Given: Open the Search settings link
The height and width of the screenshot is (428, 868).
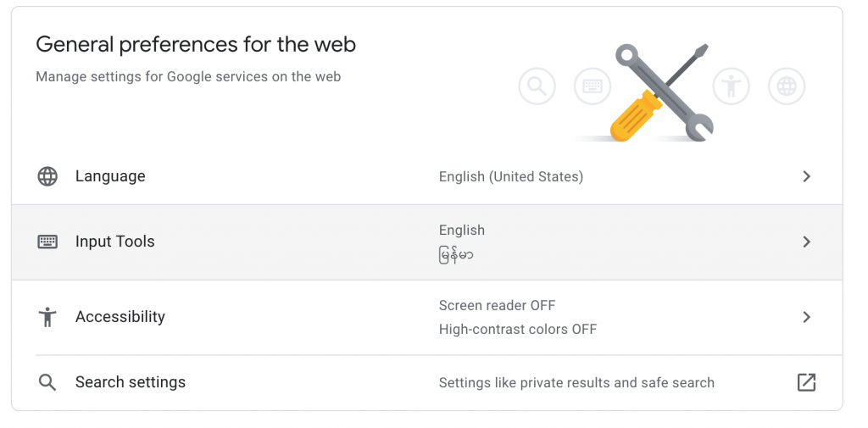Looking at the screenshot, I should (x=427, y=382).
